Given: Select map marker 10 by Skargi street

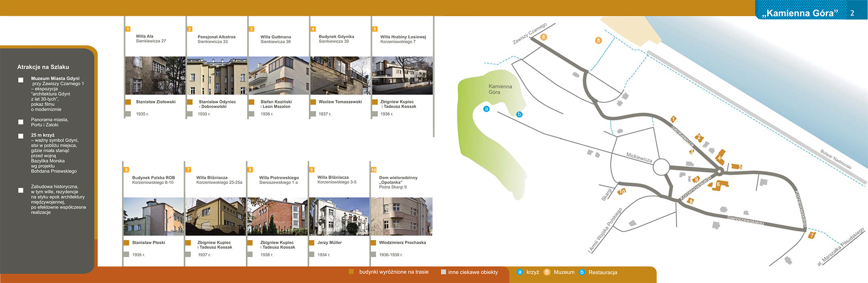Looking at the screenshot, I should pyautogui.click(x=622, y=192).
